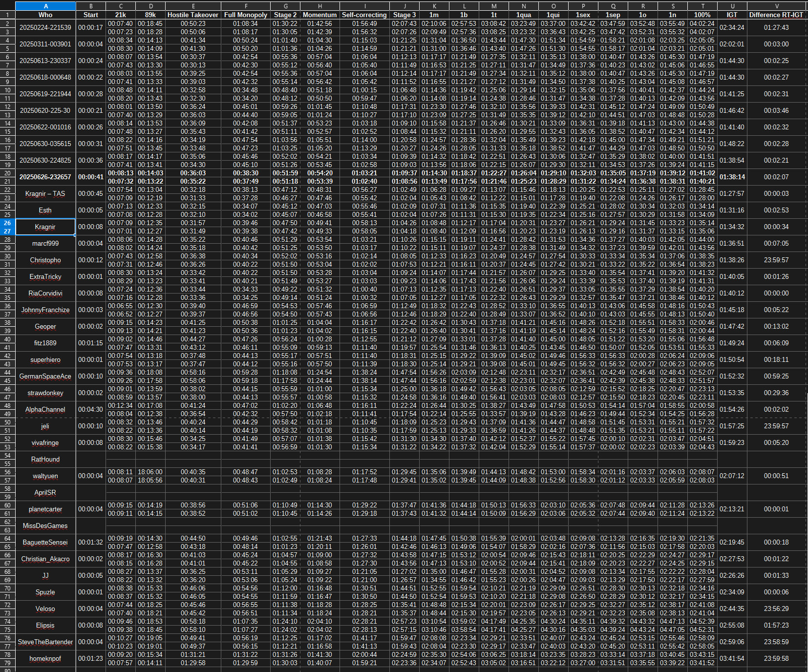Open the GermanSpaceAce link
The image size is (808, 672).
coord(45,377)
